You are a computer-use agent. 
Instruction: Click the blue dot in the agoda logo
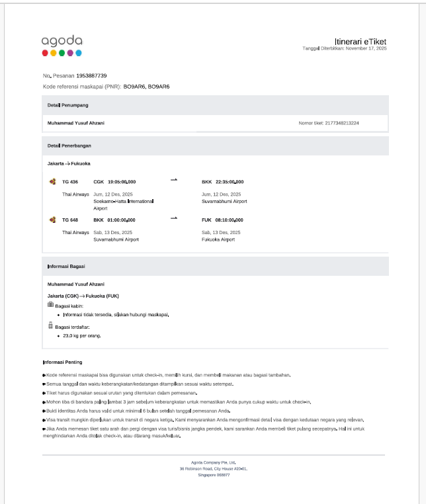(x=79, y=52)
